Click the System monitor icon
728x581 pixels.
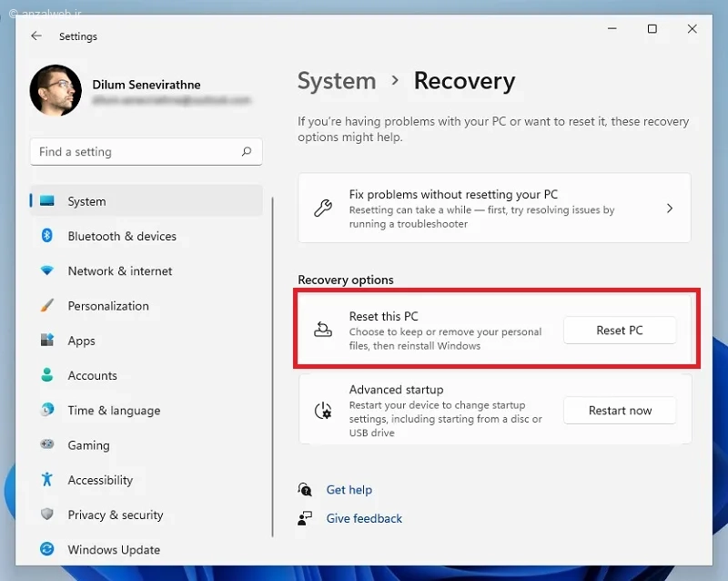pyautogui.click(x=47, y=200)
